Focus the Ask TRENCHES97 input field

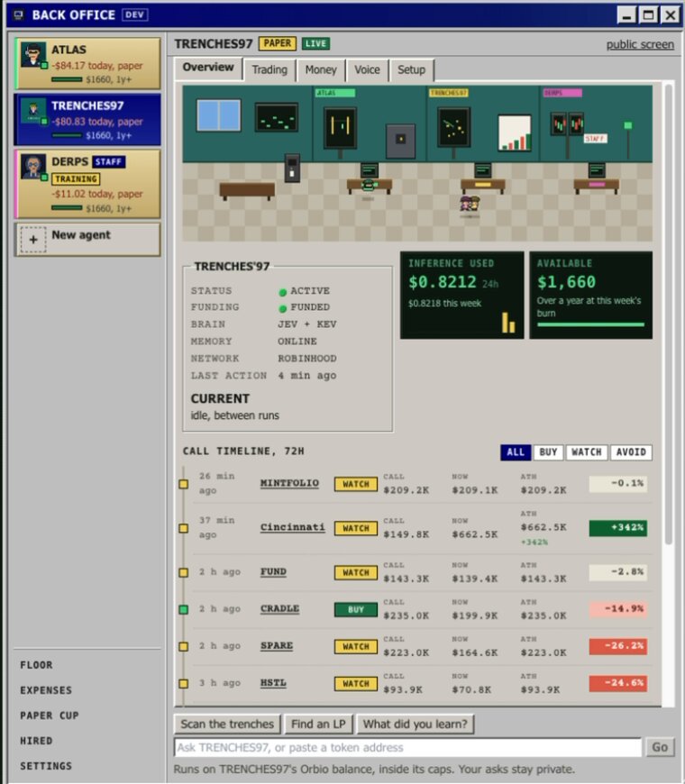(x=407, y=747)
